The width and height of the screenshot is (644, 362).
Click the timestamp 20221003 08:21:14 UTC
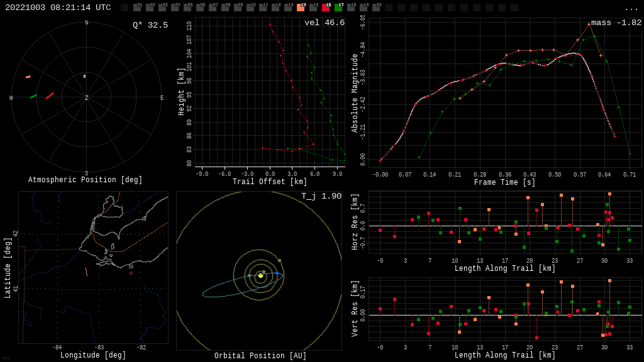[58, 8]
